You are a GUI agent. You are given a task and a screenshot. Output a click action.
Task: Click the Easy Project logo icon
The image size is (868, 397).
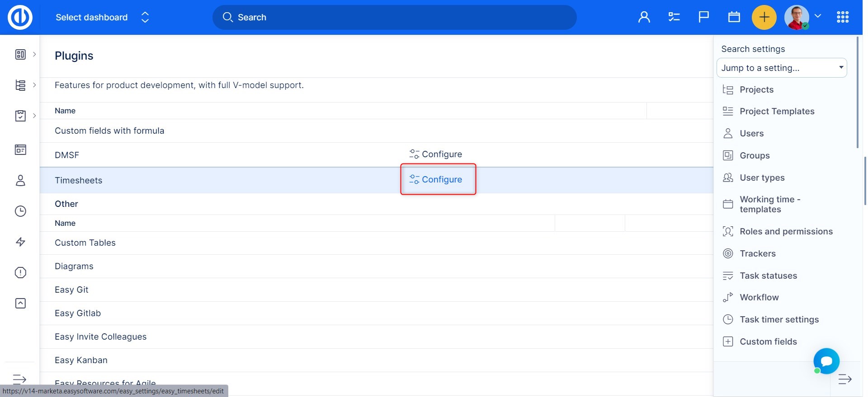click(20, 17)
